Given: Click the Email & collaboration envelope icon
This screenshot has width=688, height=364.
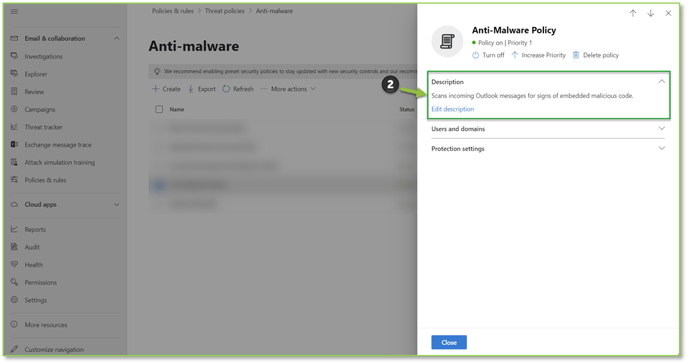Looking at the screenshot, I should [14, 39].
